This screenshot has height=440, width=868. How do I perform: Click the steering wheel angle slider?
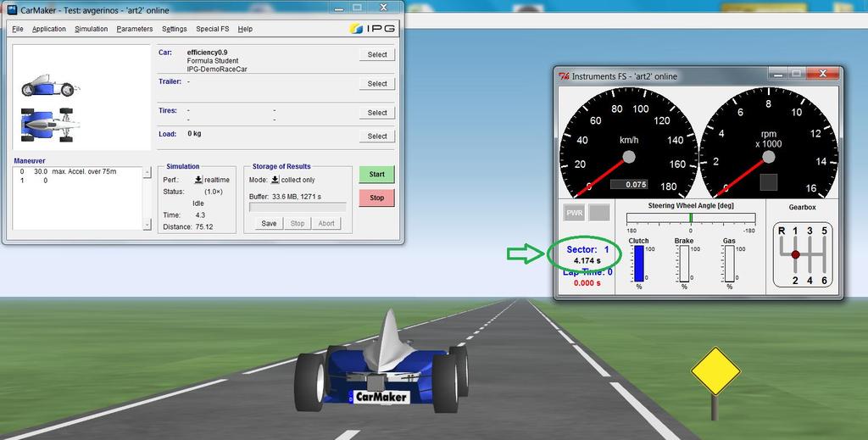pos(690,218)
